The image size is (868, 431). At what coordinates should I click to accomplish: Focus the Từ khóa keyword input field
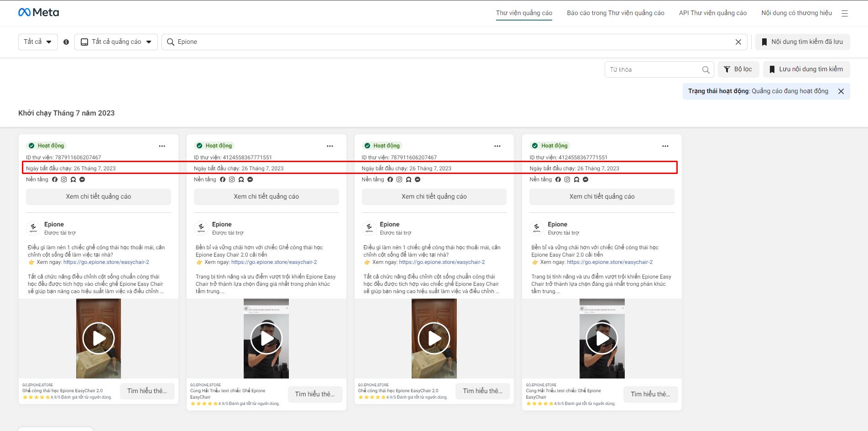(654, 70)
